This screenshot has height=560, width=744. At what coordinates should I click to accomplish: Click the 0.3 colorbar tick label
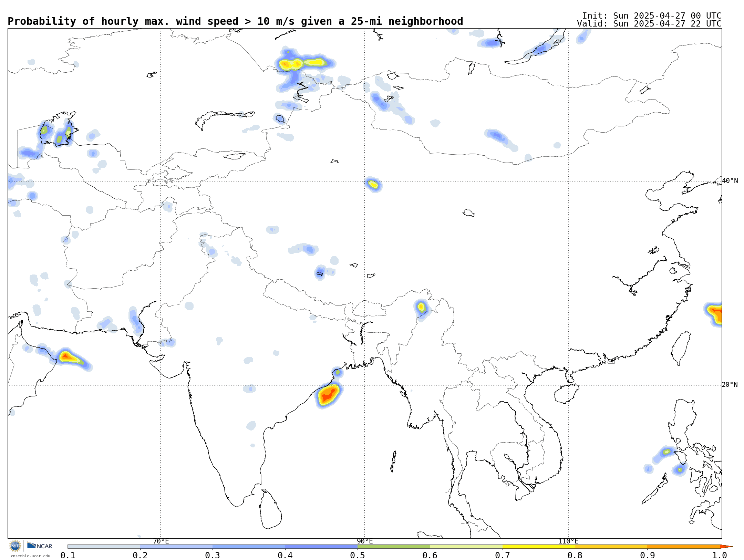tap(213, 555)
